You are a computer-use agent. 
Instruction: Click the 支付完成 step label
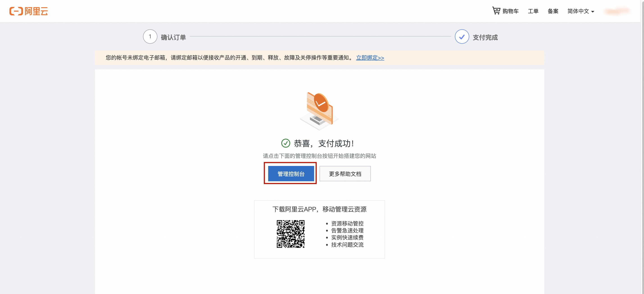tap(485, 37)
